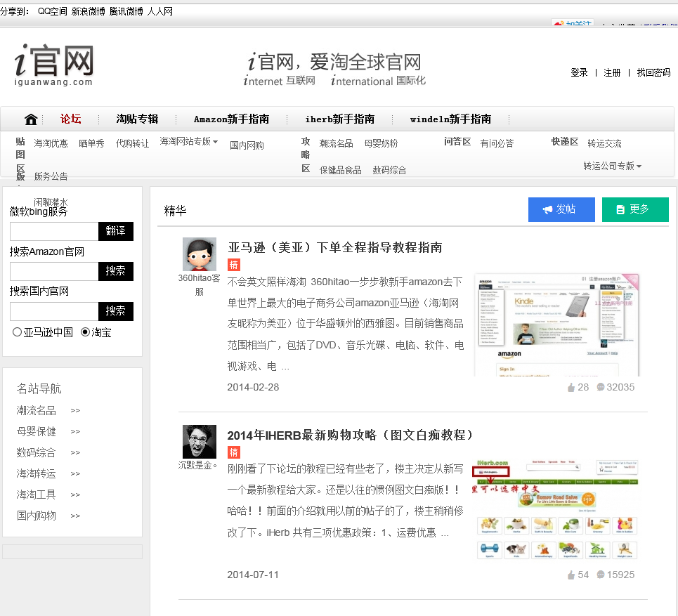This screenshot has height=616, width=678.
Task: Open 360hitao客服 user avatar
Action: click(x=200, y=254)
